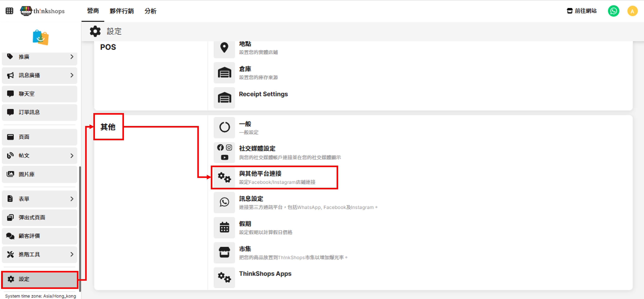Click the warehouse icon for 倉庫

click(x=224, y=73)
